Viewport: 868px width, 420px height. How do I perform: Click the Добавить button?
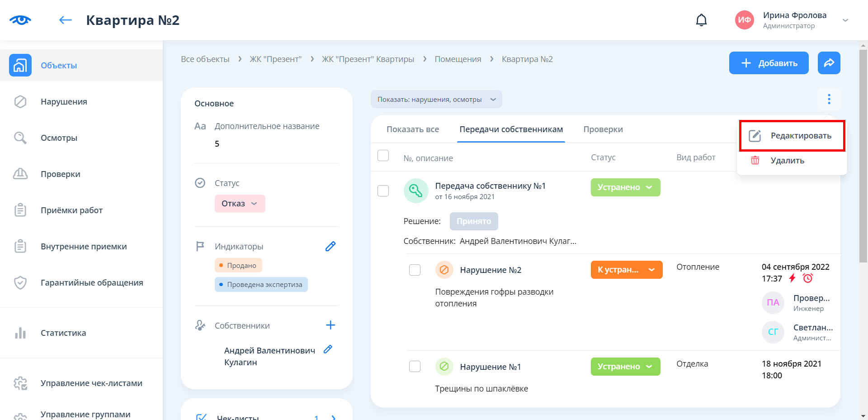pos(769,63)
